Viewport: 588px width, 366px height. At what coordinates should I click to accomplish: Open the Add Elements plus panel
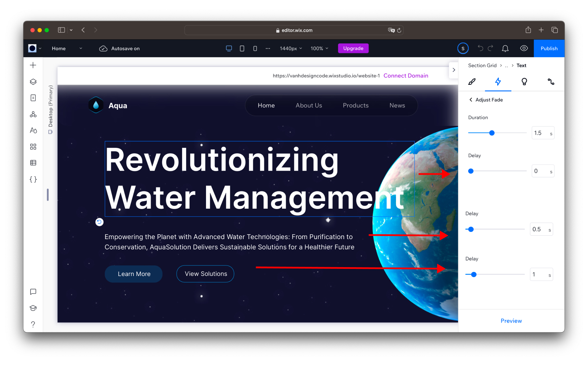(33, 65)
